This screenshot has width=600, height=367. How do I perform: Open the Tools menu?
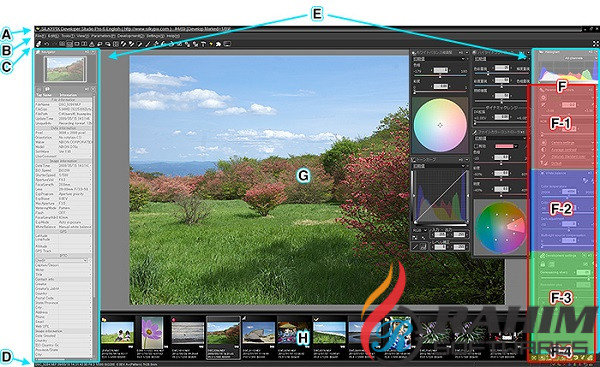click(x=68, y=36)
